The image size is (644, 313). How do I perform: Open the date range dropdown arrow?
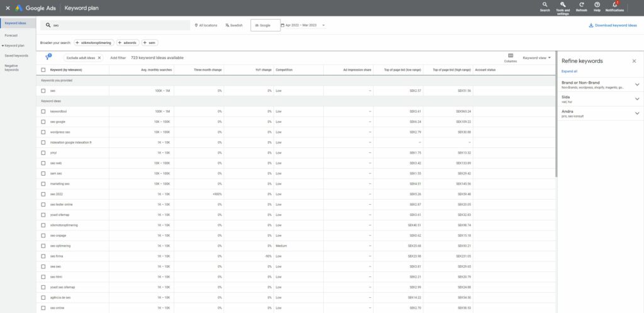pyautogui.click(x=324, y=25)
